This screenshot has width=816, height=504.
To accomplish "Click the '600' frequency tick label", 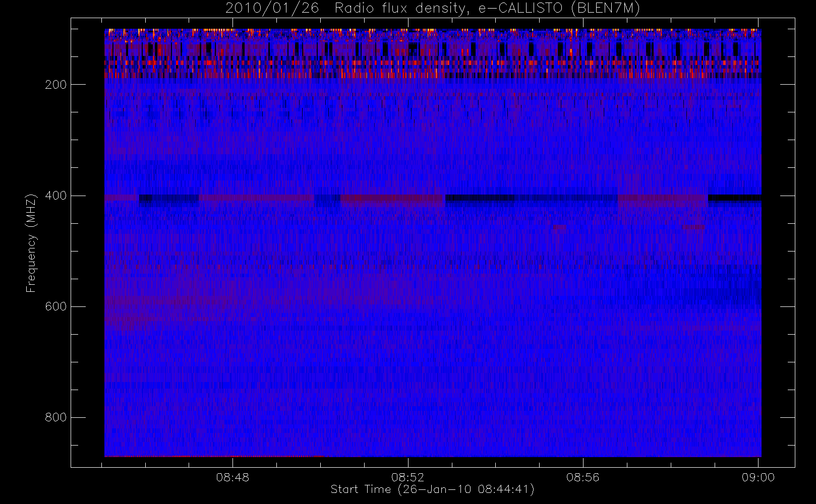I will [x=55, y=306].
